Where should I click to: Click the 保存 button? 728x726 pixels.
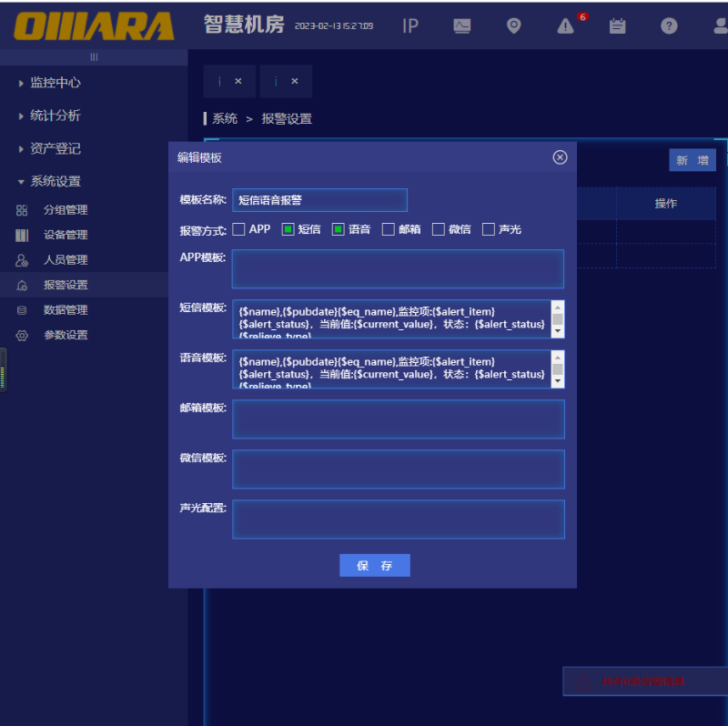pos(375,565)
